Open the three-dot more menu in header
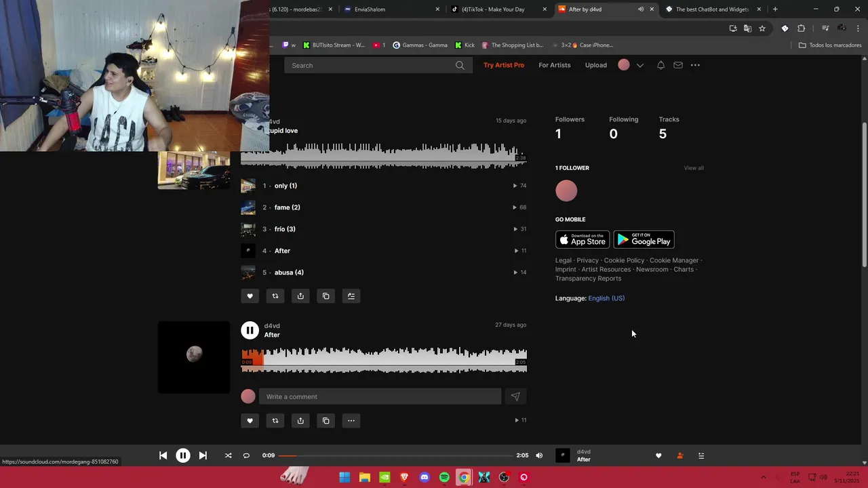The width and height of the screenshot is (868, 488). tap(695, 65)
